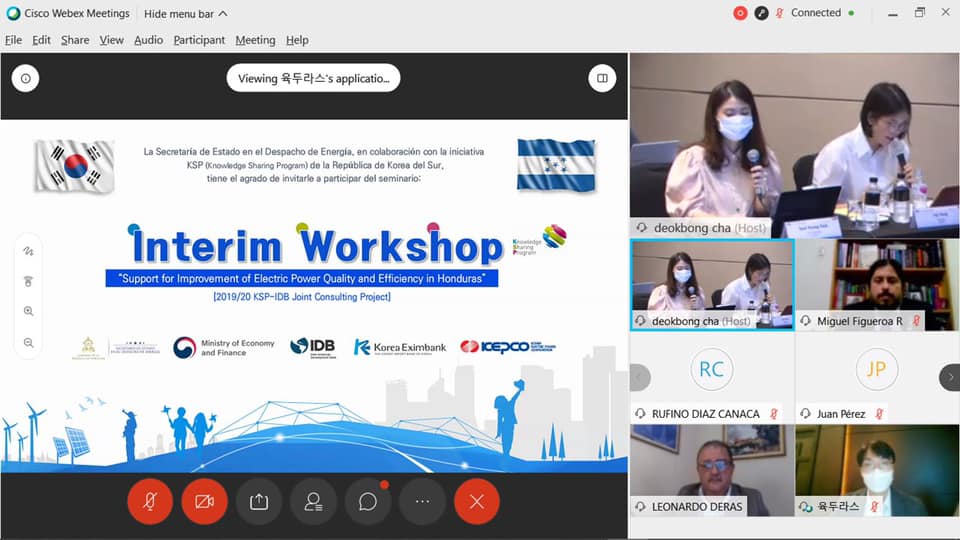960x540 pixels.
Task: Open More options ellipsis button
Action: pos(422,501)
